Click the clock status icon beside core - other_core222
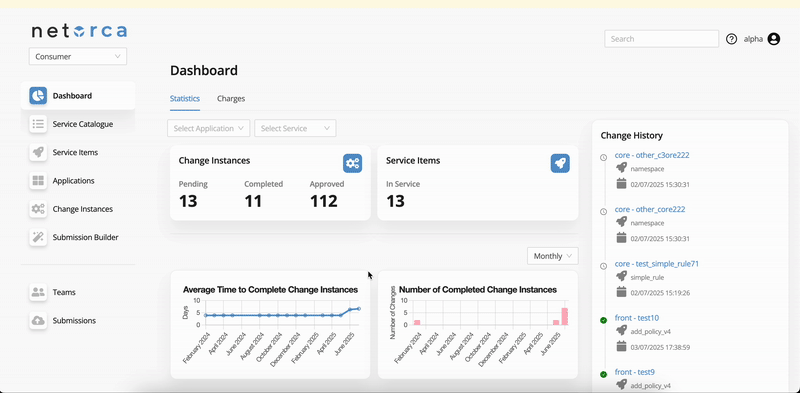The image size is (800, 393). (x=604, y=211)
